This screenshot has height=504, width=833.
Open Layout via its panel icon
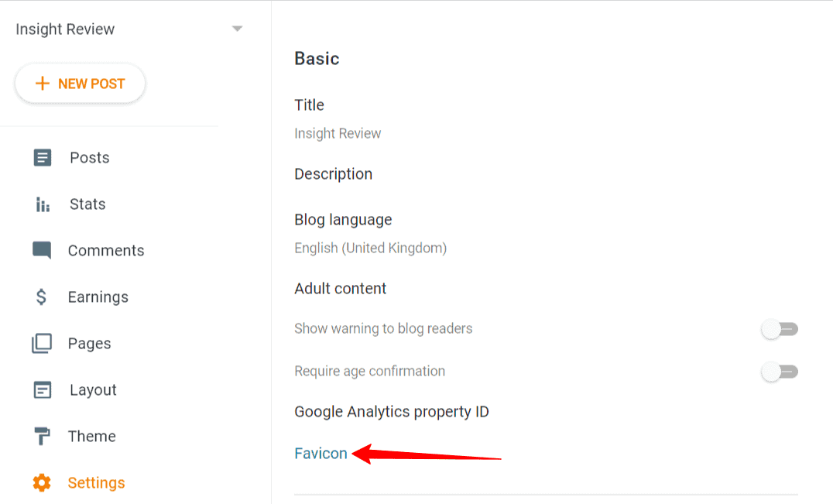(x=41, y=389)
